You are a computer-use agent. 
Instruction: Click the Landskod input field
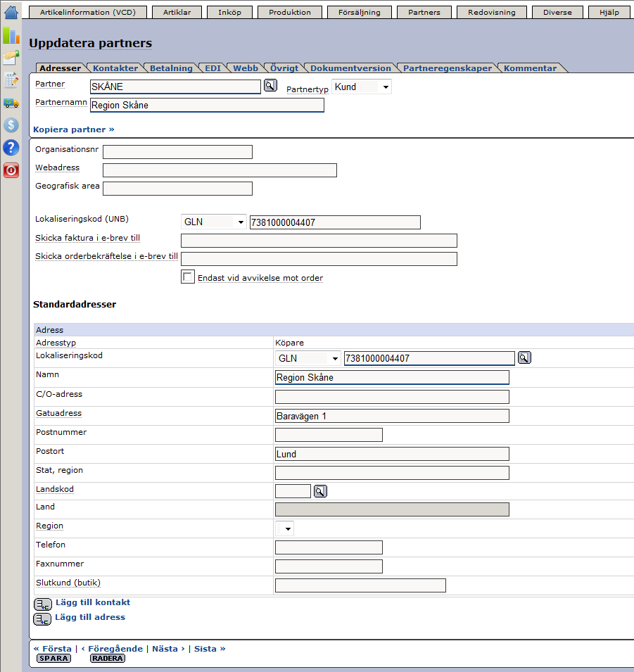click(x=293, y=491)
